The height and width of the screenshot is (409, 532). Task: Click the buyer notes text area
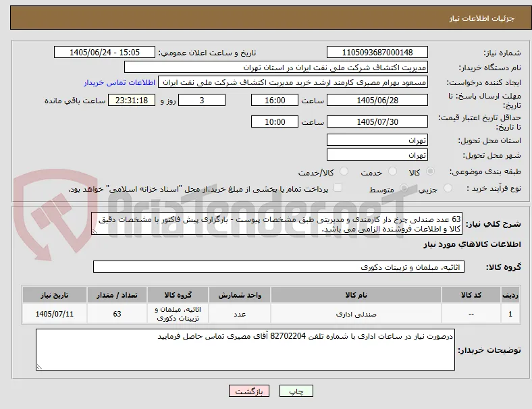[245, 350]
